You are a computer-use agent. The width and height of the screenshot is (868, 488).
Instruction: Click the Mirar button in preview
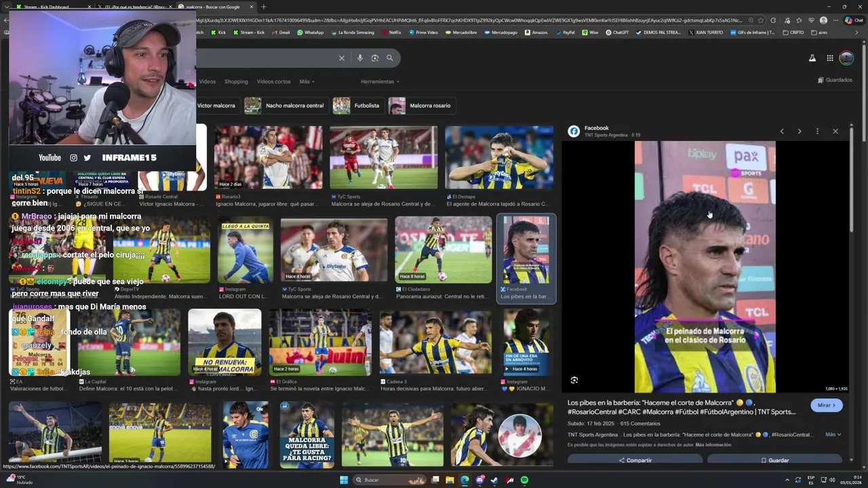827,405
